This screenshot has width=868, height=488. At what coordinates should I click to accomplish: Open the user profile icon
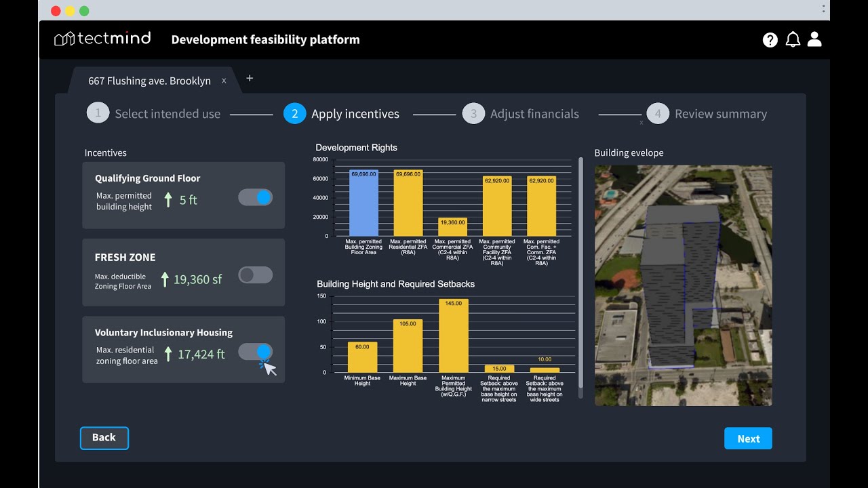[x=814, y=39]
